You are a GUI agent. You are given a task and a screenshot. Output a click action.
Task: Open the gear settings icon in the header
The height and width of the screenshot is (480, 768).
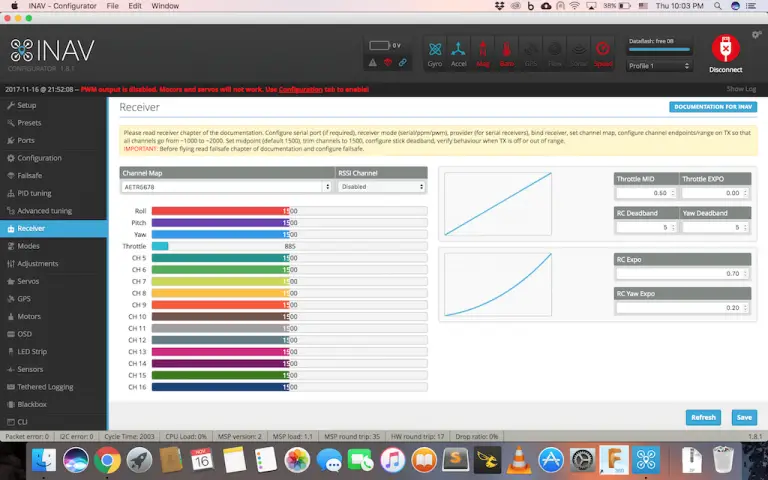point(756,34)
